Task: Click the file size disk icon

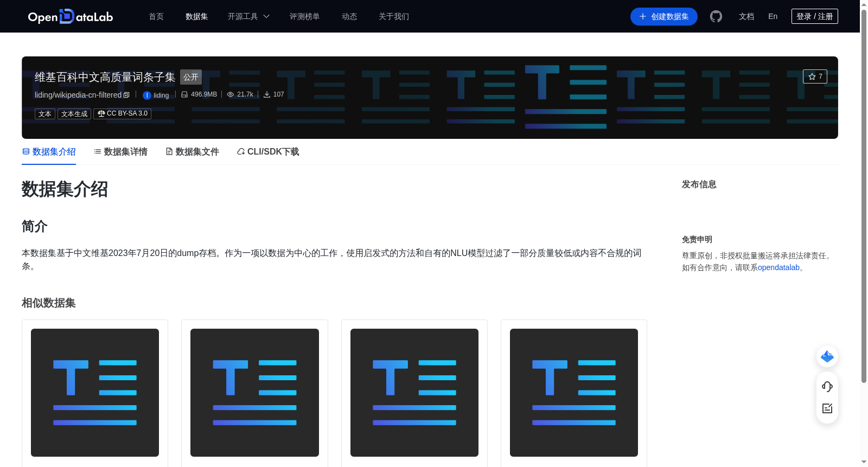Action: [184, 94]
